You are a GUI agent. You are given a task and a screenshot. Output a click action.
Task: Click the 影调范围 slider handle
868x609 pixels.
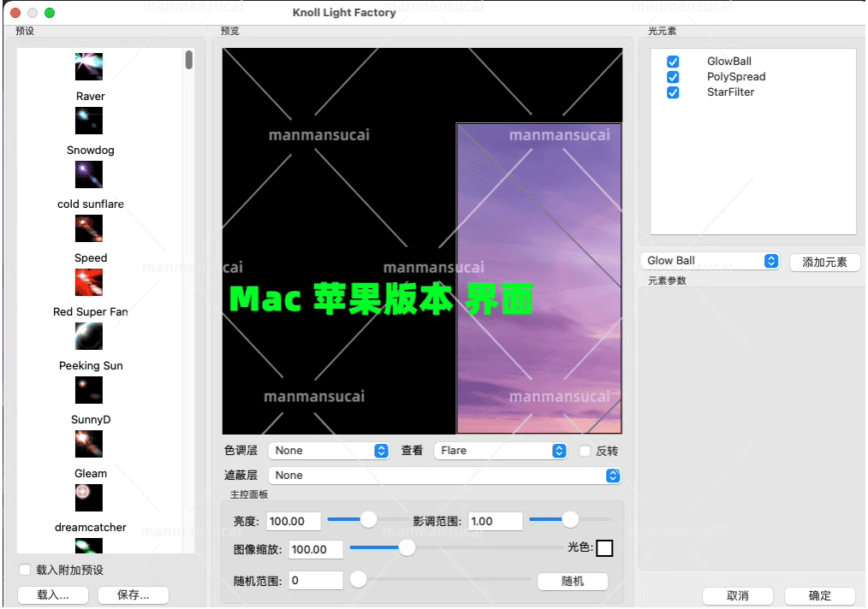coord(570,519)
